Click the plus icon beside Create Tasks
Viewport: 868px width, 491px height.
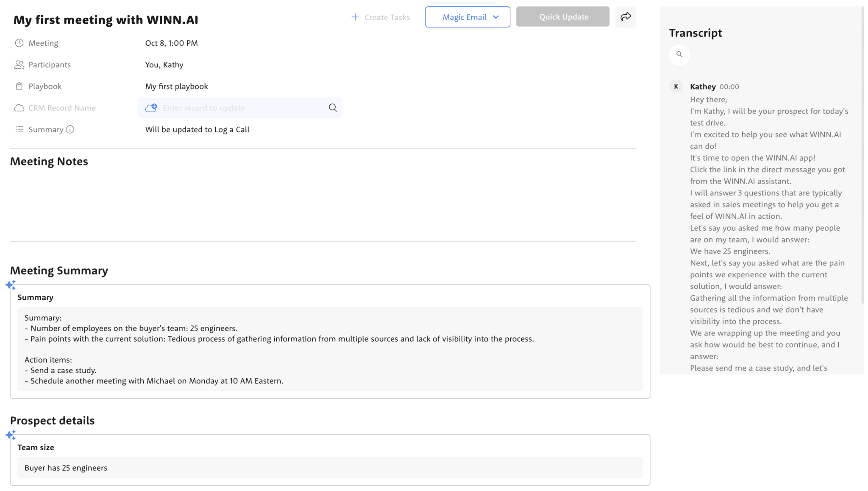(355, 17)
